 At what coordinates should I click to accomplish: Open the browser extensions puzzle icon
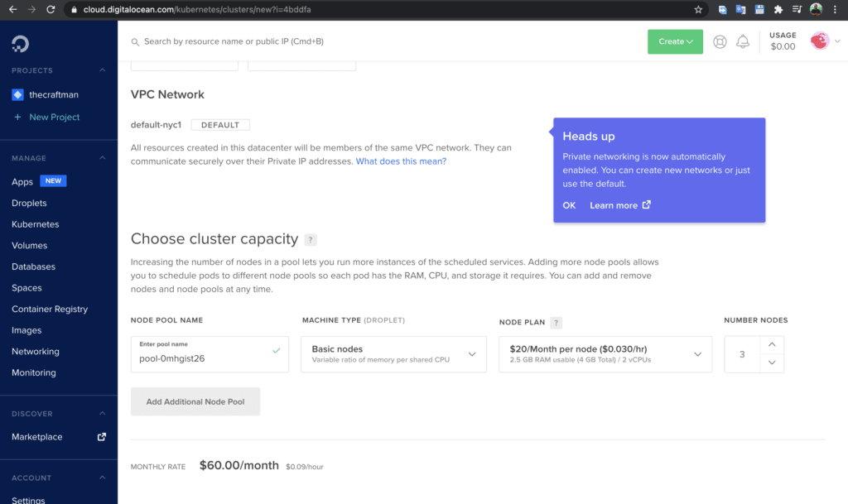click(778, 9)
